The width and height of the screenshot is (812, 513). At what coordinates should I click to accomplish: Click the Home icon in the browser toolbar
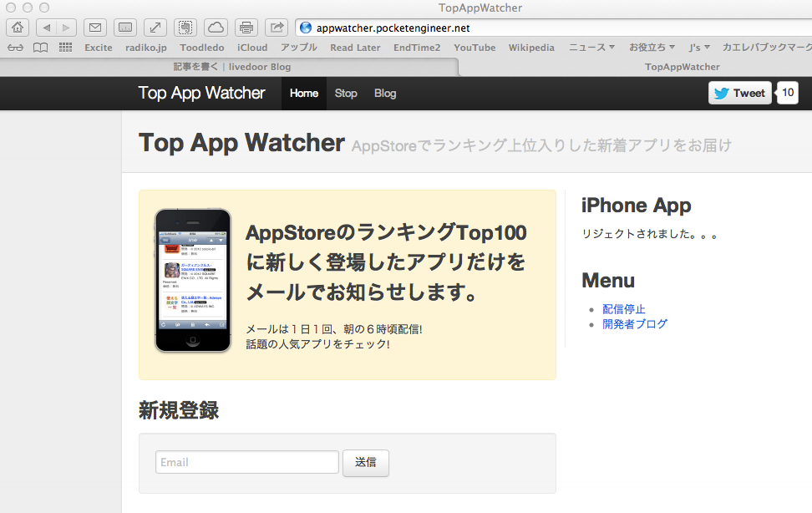point(17,27)
